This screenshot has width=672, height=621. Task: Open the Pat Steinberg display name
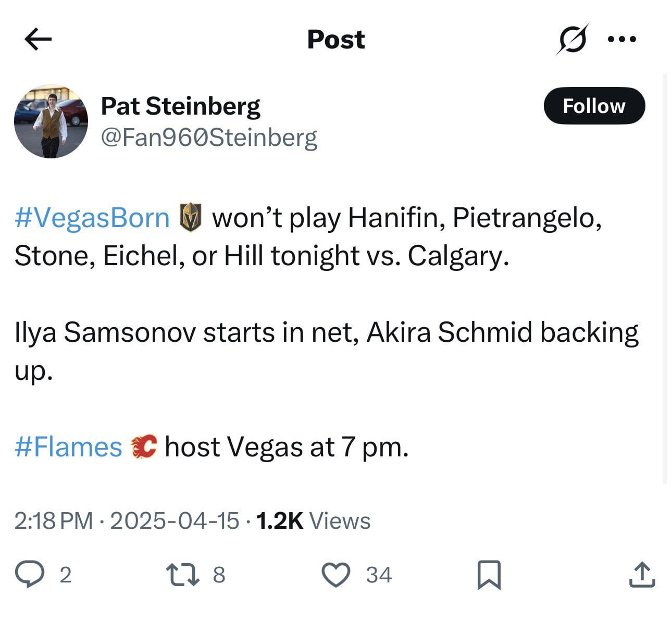(x=180, y=106)
